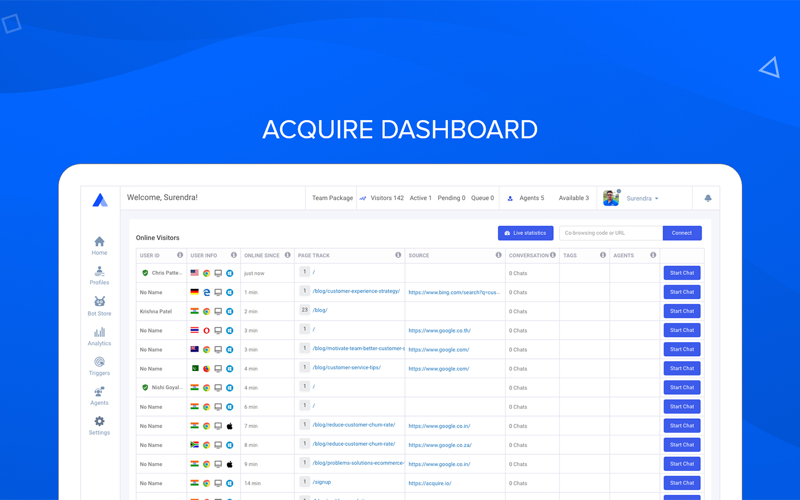Image resolution: width=800 pixels, height=500 pixels.
Task: Click the Live statistics button
Action: click(x=526, y=233)
